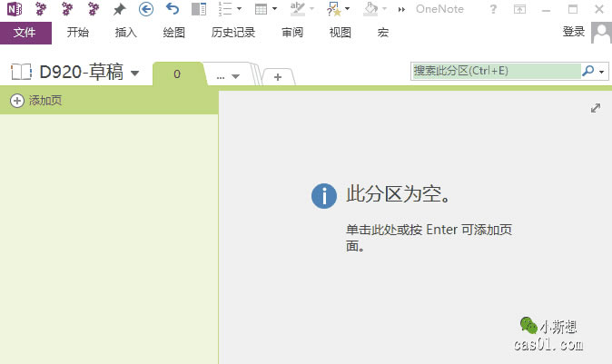Click the plus tab to create new section
This screenshot has height=364, width=612.
tap(278, 77)
